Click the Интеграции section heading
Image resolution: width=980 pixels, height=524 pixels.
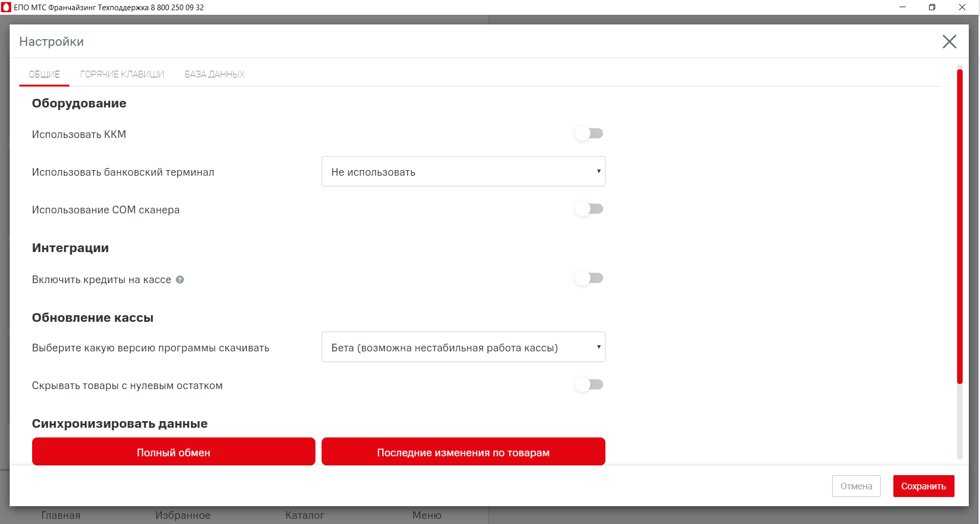pyautogui.click(x=70, y=248)
